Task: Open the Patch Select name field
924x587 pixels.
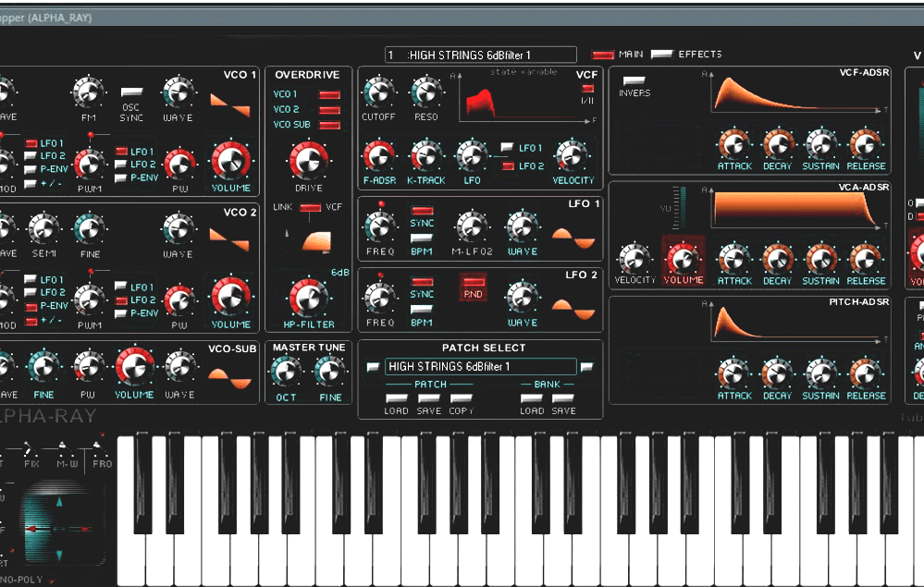Action: tap(480, 366)
